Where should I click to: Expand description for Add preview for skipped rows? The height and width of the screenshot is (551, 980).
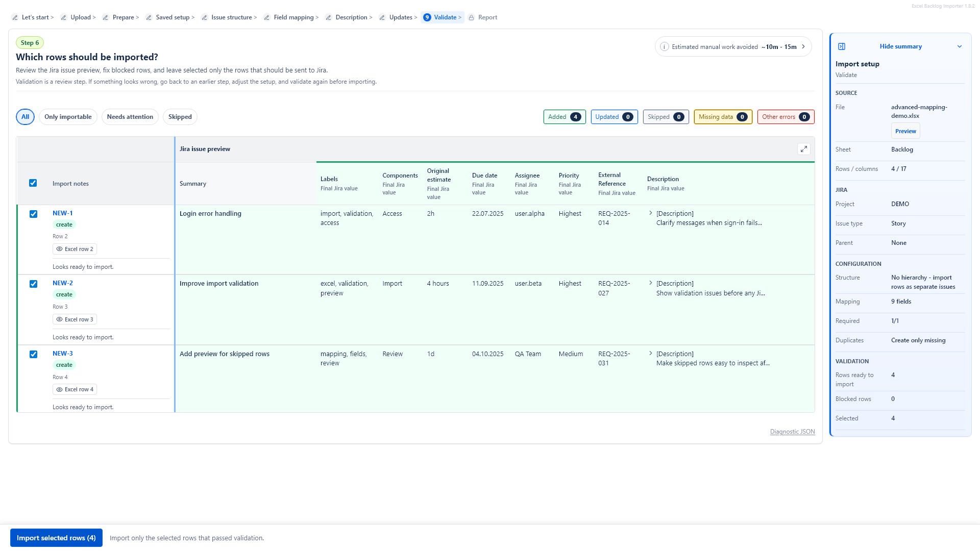650,353
